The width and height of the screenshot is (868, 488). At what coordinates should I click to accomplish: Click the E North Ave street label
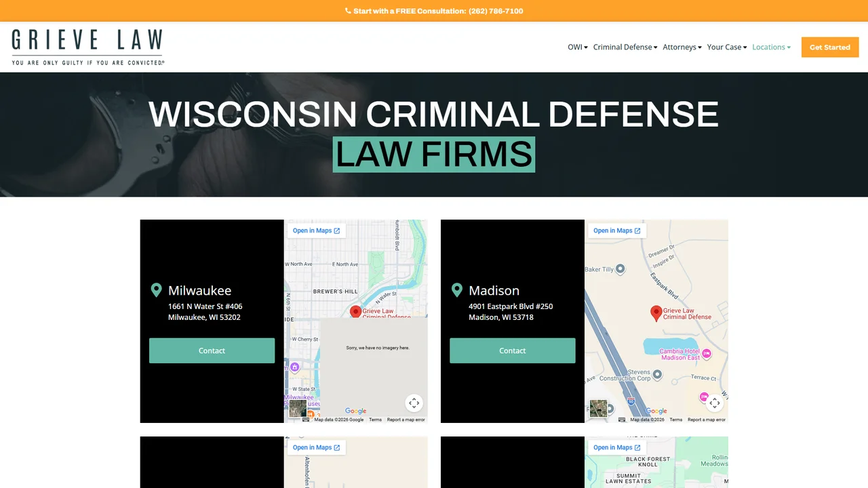click(344, 264)
